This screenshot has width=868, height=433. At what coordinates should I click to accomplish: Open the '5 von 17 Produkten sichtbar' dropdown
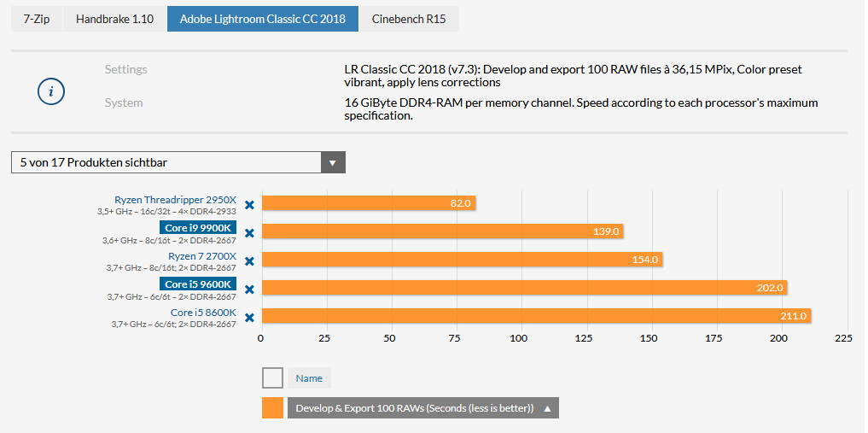click(x=178, y=162)
